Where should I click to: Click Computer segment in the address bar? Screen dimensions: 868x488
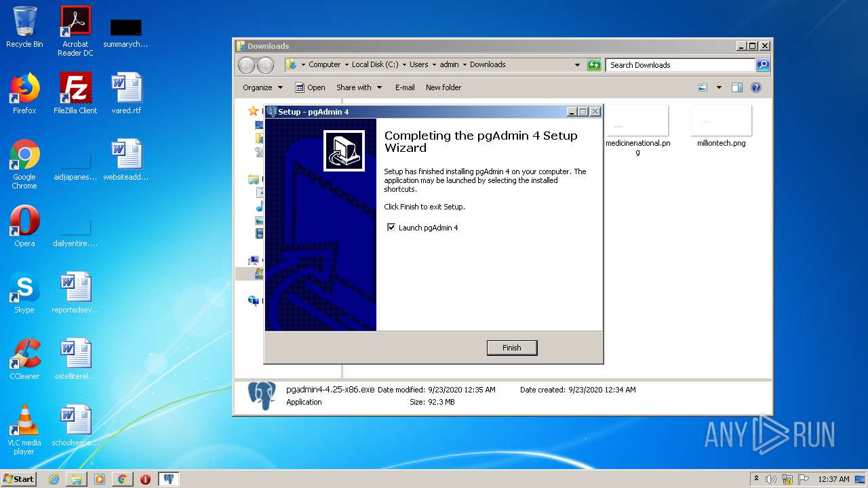click(325, 65)
